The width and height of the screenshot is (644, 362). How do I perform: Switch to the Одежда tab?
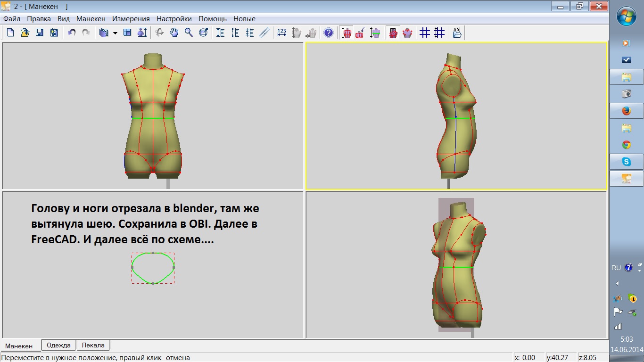coord(59,345)
